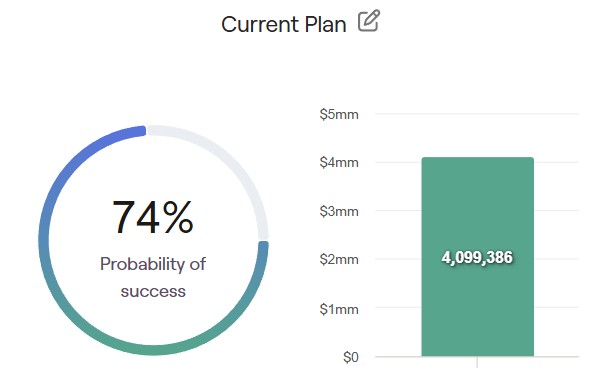Click the $4mm axis label

pos(339,162)
